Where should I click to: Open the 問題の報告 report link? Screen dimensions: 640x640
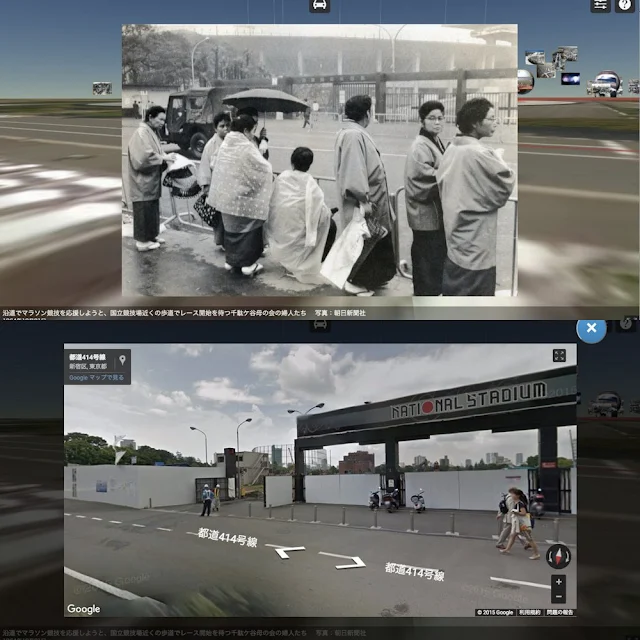(560, 612)
